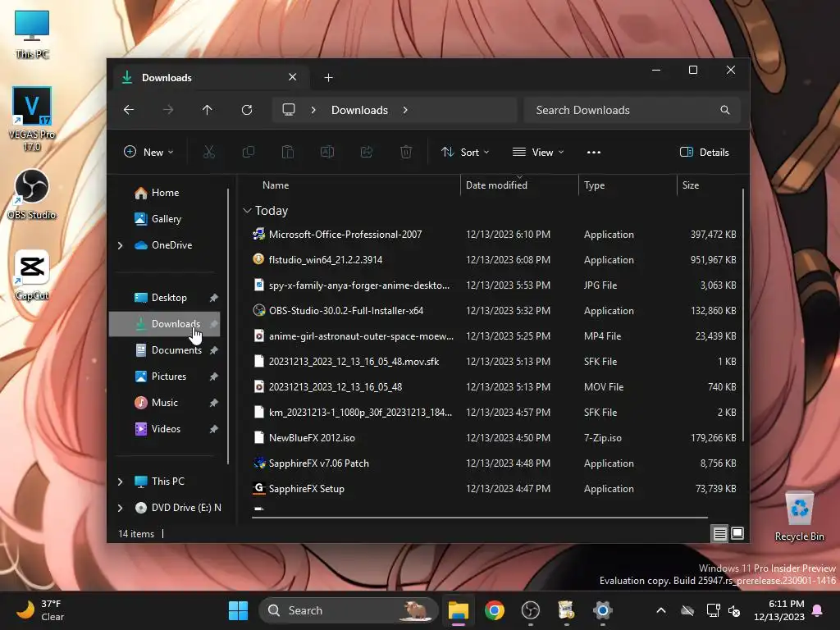Image resolution: width=840 pixels, height=630 pixels.
Task: Click chevron after Downloads in address bar
Action: 405,110
